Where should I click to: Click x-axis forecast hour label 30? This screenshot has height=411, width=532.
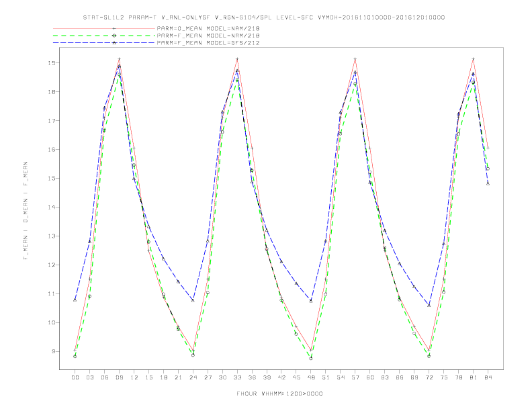[x=222, y=377]
